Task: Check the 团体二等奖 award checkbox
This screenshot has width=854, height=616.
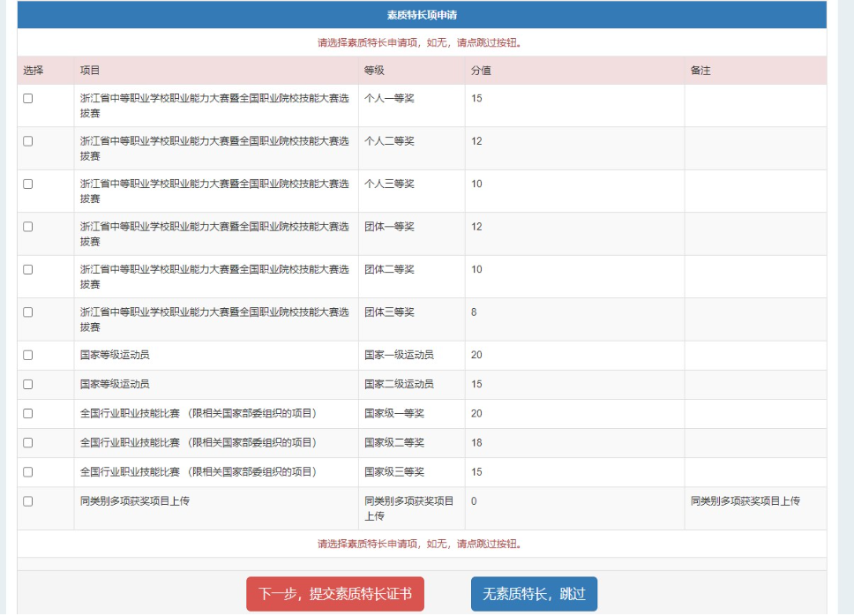Action: coord(28,269)
